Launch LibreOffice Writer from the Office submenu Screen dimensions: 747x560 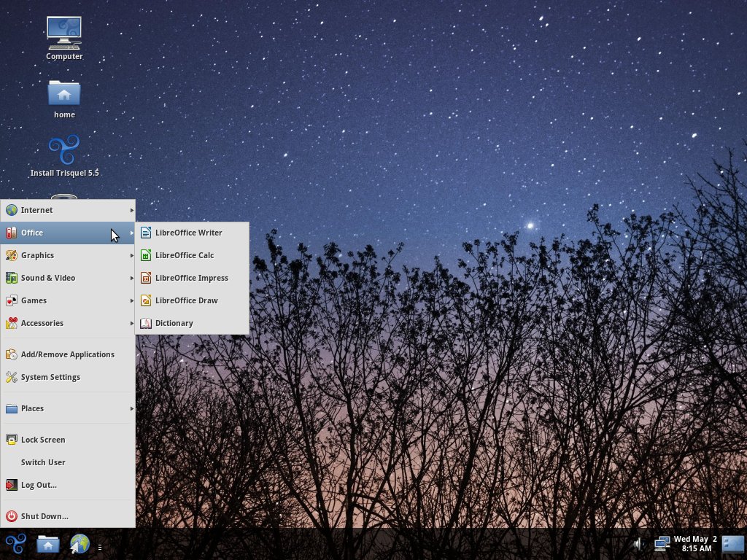click(189, 233)
